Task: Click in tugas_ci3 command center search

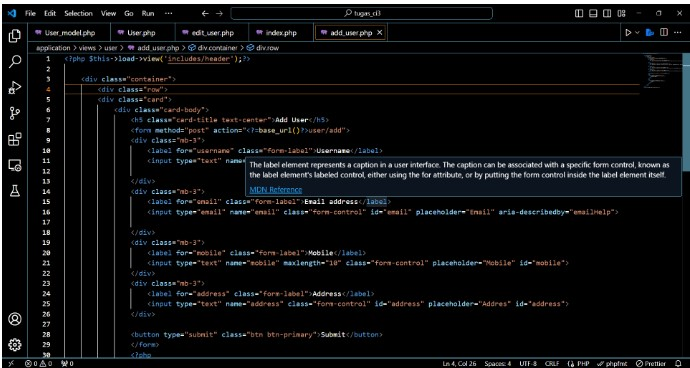Action: point(361,14)
